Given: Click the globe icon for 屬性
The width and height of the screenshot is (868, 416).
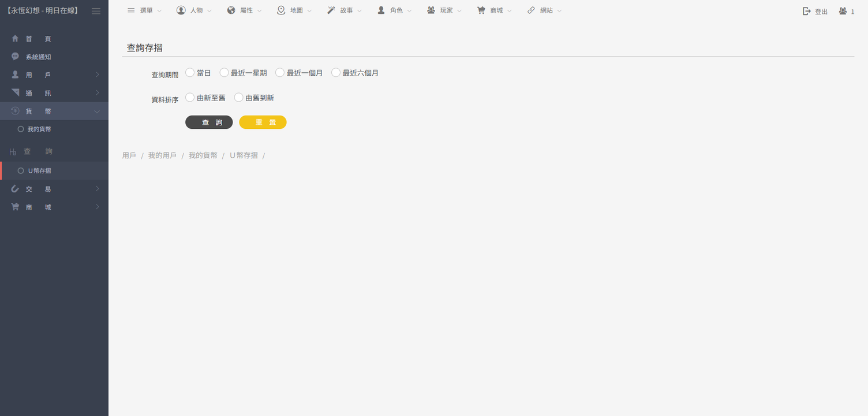Looking at the screenshot, I should tap(231, 10).
